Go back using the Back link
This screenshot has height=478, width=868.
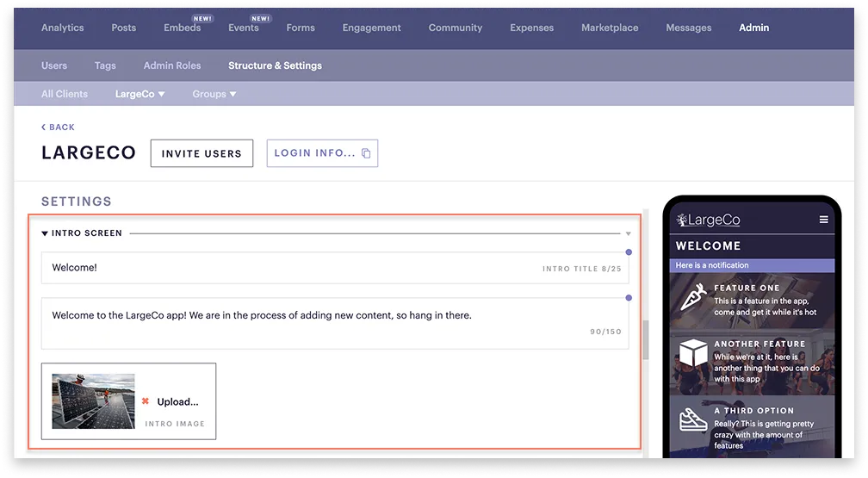(59, 127)
